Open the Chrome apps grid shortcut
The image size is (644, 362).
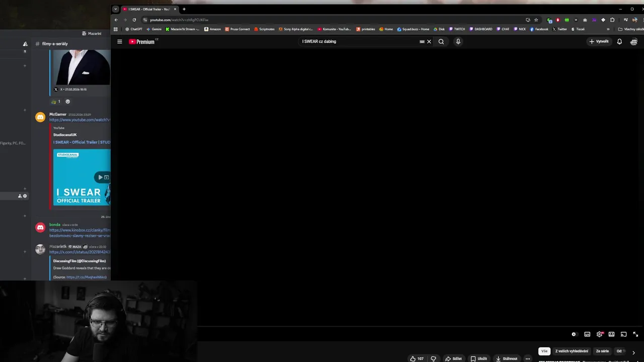click(x=116, y=29)
